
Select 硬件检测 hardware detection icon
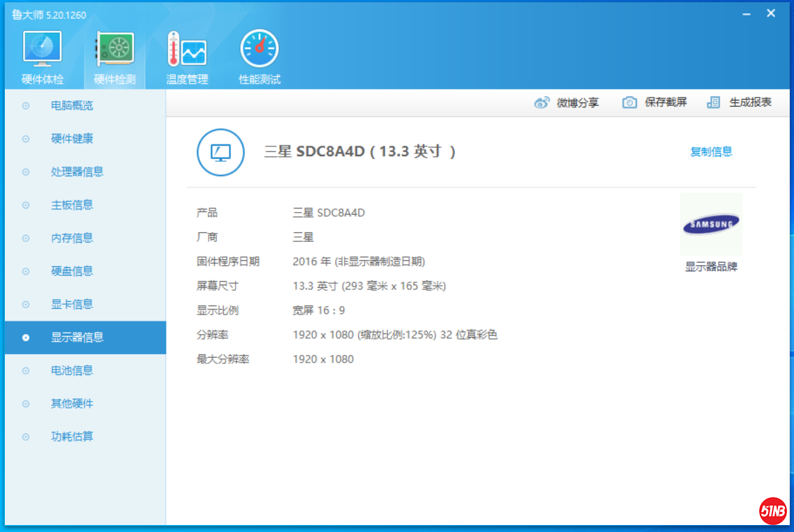(x=115, y=50)
